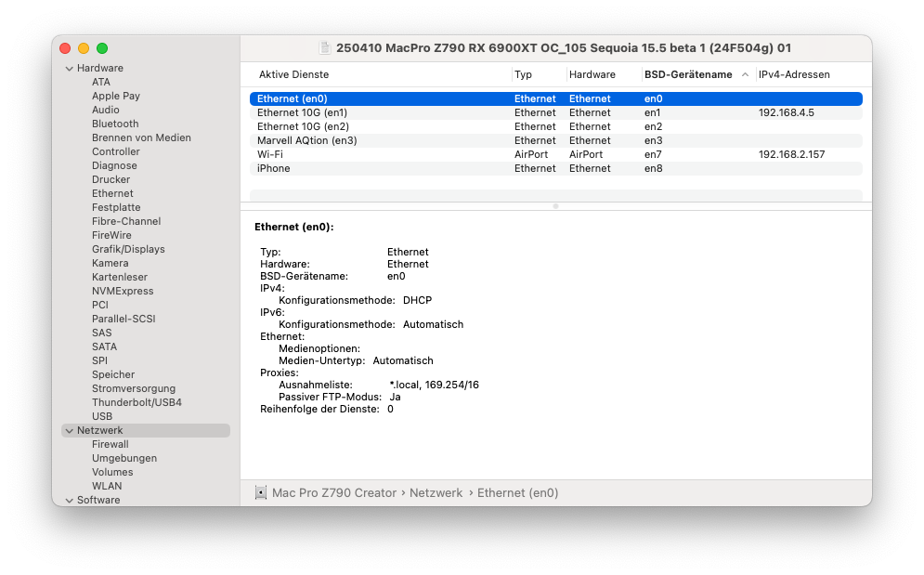Open WLAN under Netzwerk
The height and width of the screenshot is (575, 924).
(x=107, y=486)
